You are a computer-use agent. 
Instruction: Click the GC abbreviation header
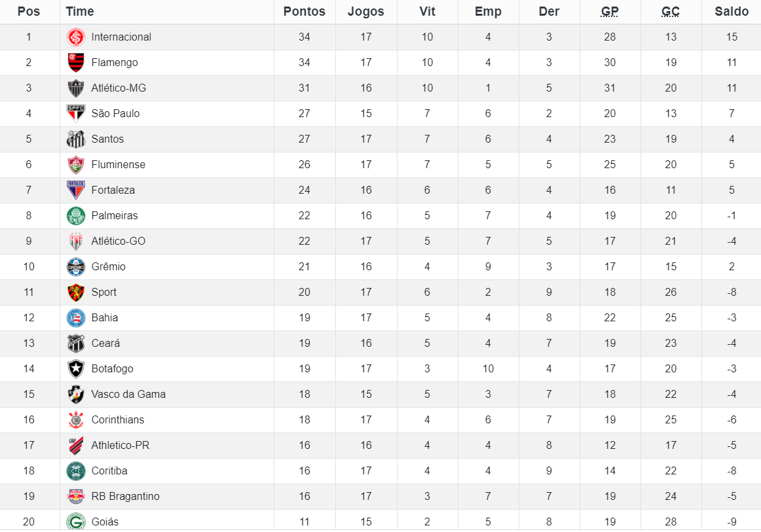[x=670, y=12]
